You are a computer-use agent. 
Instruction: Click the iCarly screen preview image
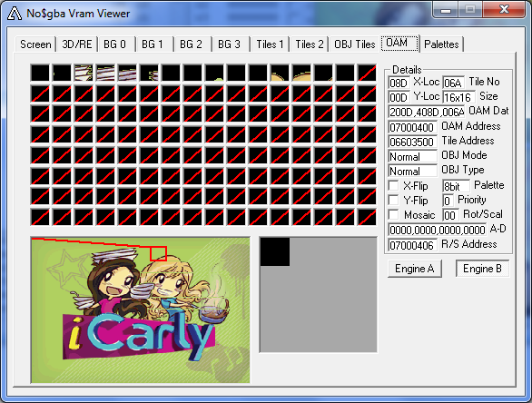coord(140,310)
